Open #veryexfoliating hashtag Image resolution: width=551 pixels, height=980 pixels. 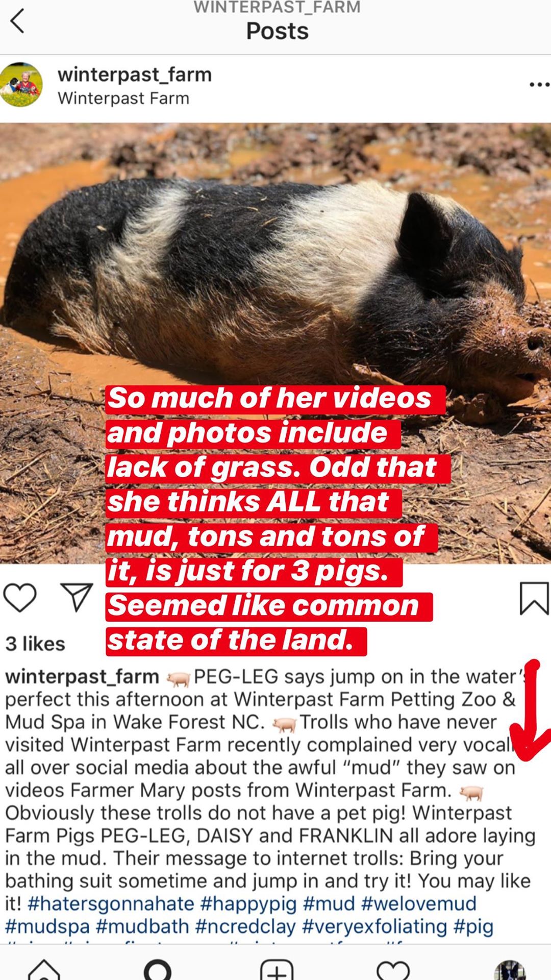(x=374, y=926)
